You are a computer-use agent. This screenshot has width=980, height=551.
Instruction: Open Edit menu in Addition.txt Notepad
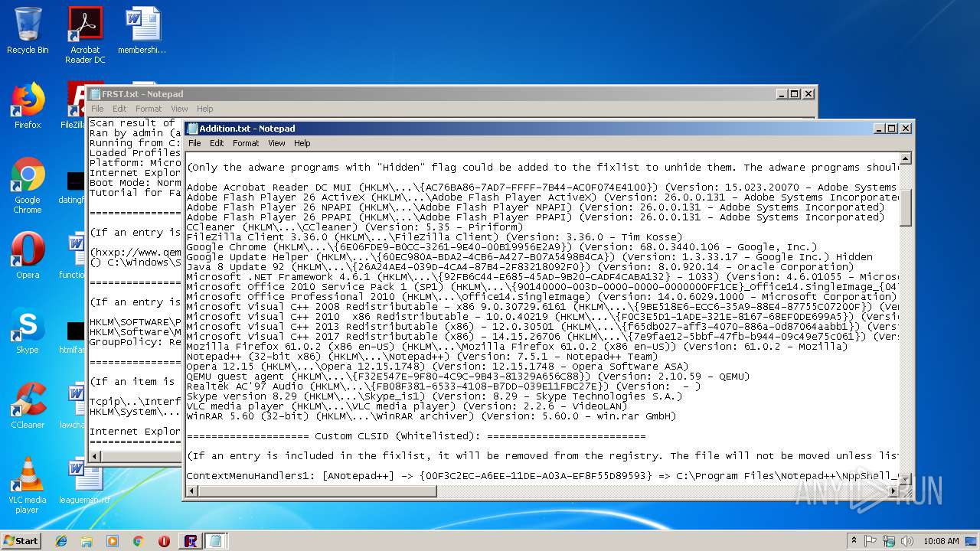point(217,143)
